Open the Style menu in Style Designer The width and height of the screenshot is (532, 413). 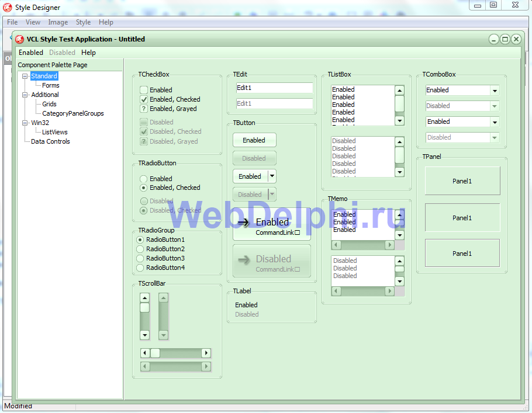pos(83,22)
